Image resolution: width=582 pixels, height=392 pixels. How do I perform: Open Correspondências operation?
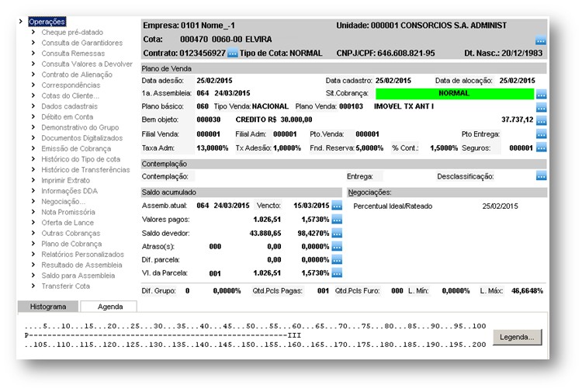71,85
